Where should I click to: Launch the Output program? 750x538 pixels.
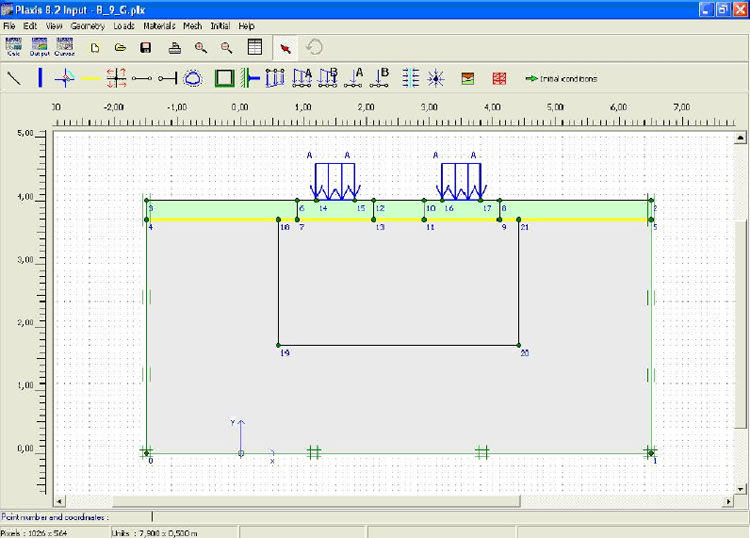[40, 47]
